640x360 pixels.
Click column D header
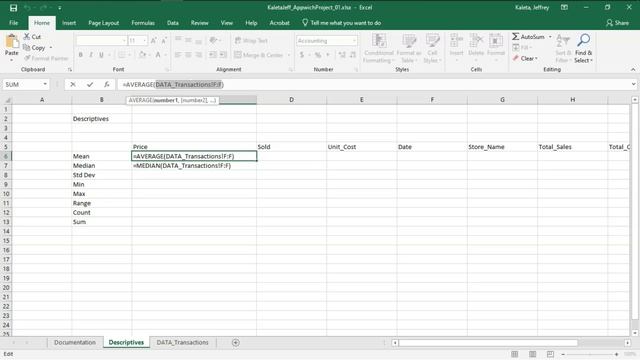291,100
